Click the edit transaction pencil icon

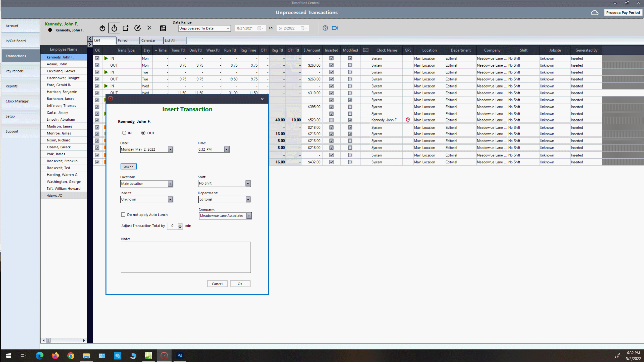137,28
